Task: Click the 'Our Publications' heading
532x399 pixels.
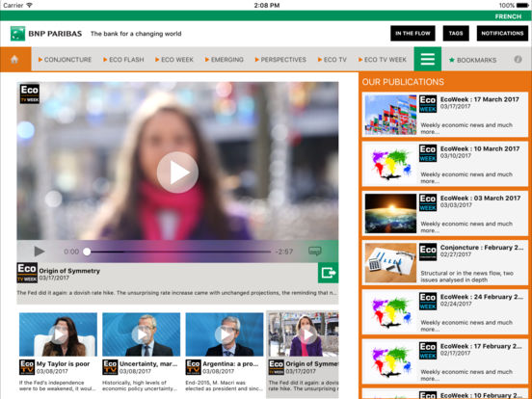Action: coord(403,82)
